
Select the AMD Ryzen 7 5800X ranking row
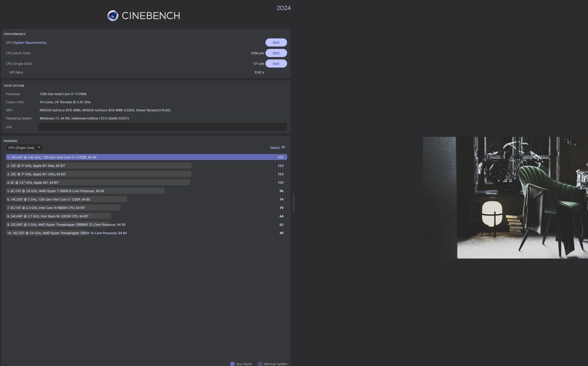pyautogui.click(x=146, y=191)
